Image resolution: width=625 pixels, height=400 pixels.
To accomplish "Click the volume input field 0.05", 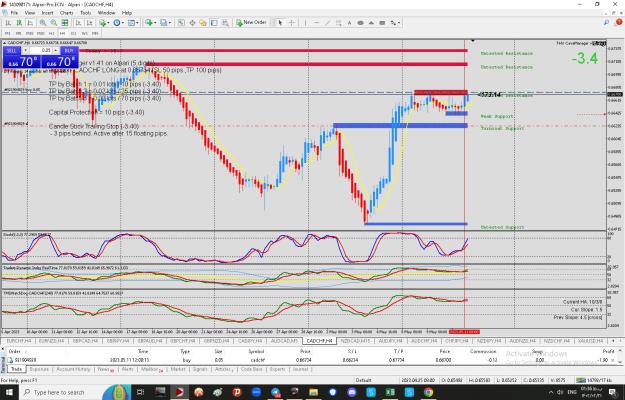I will (x=41, y=51).
